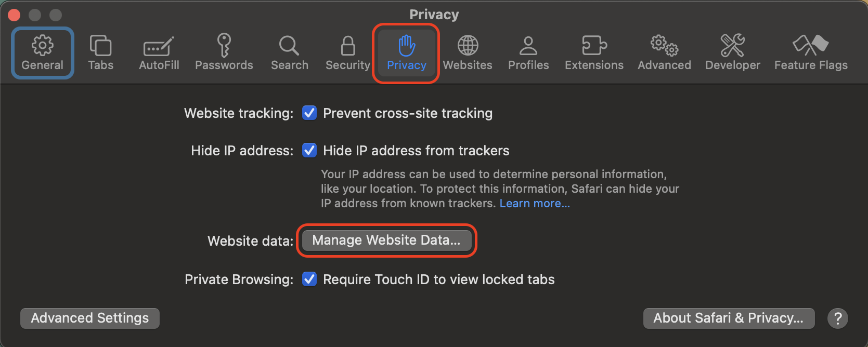The image size is (868, 347).
Task: Open the Profiles settings pane
Action: tap(528, 52)
